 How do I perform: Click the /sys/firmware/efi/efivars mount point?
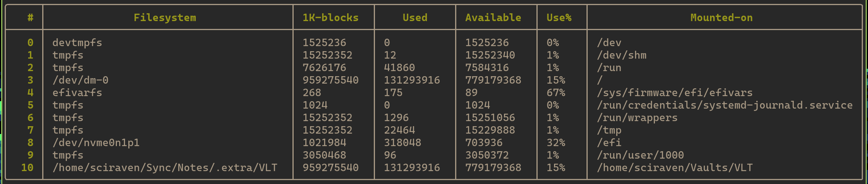[x=674, y=93]
